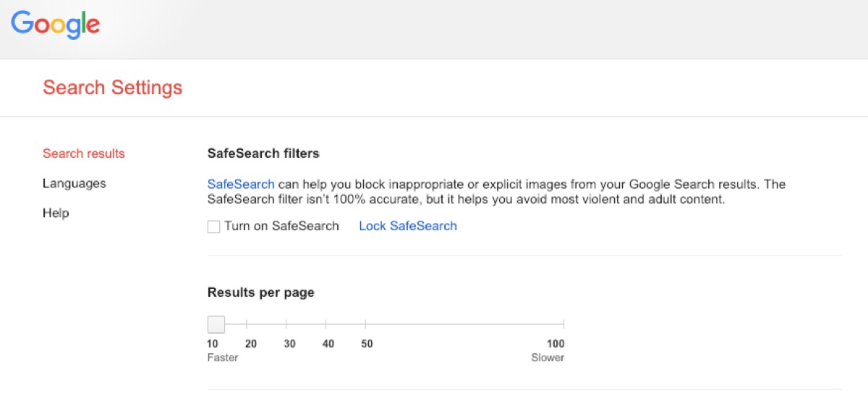Click the 'Faster' label below slider
Screen dimensions: 868x409
click(x=223, y=358)
